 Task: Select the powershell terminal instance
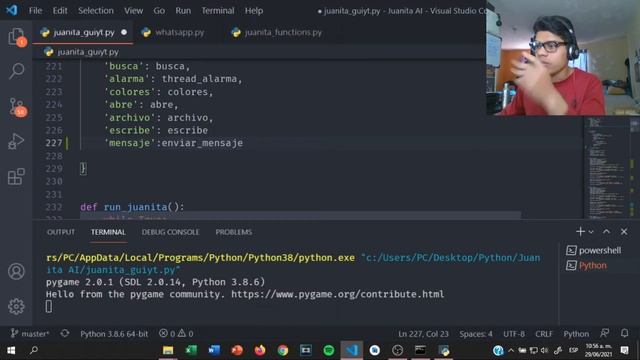point(593,250)
